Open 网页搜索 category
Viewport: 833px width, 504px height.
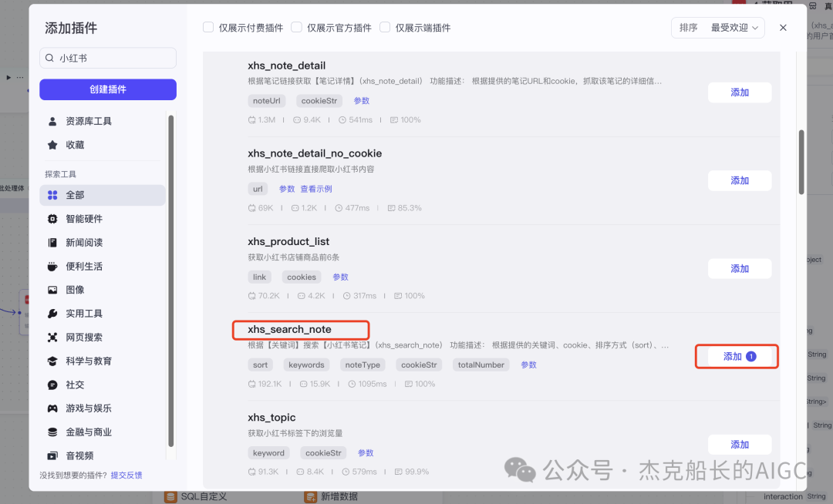[x=103, y=338]
